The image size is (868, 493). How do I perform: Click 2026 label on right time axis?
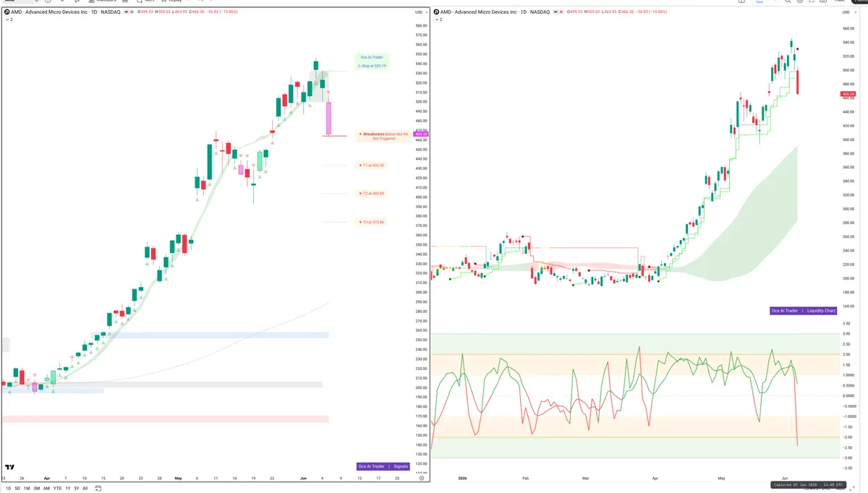[463, 478]
